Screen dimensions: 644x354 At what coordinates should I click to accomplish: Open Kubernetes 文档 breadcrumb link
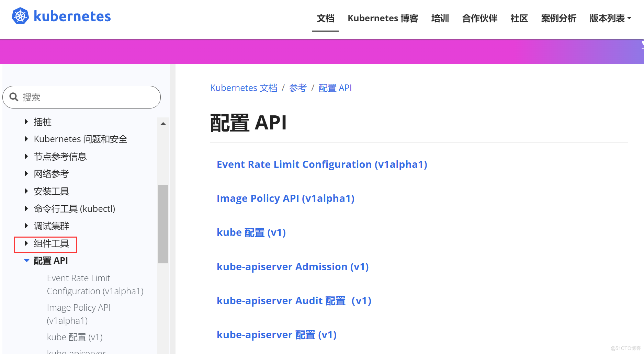coord(244,88)
